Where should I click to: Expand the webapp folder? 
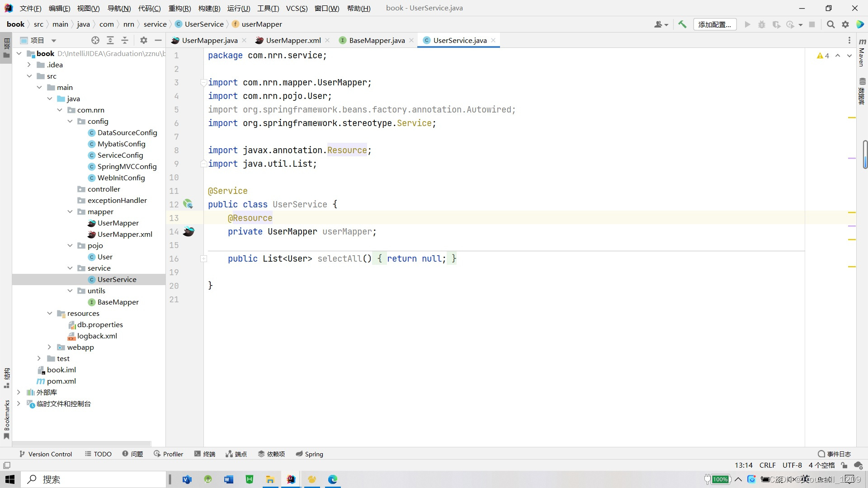pos(49,347)
